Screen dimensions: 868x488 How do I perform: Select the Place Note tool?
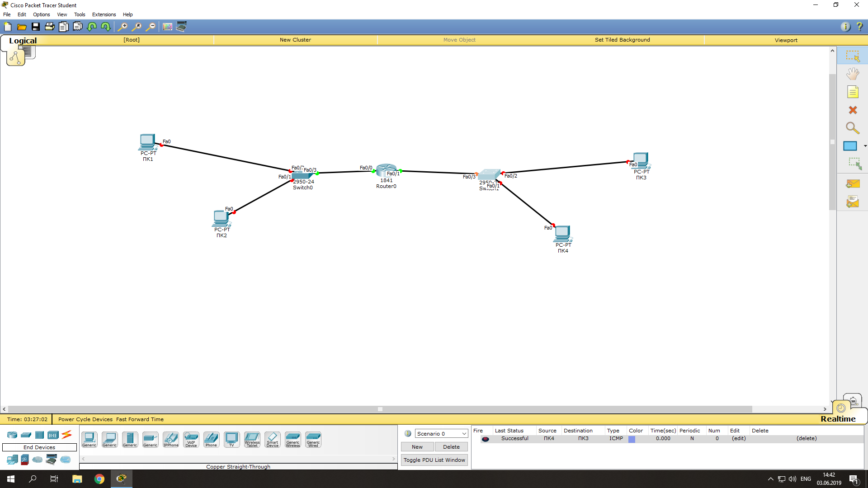[853, 92]
